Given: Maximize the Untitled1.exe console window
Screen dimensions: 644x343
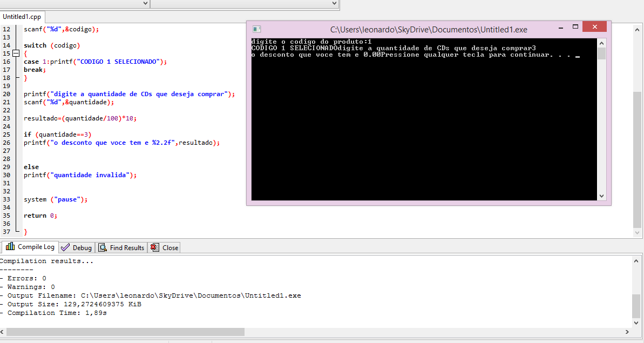Looking at the screenshot, I should [575, 26].
